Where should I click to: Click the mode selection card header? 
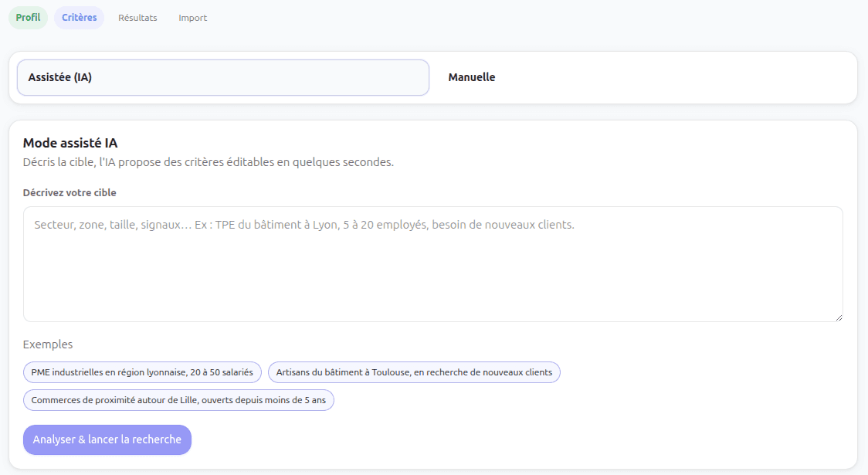click(x=432, y=77)
